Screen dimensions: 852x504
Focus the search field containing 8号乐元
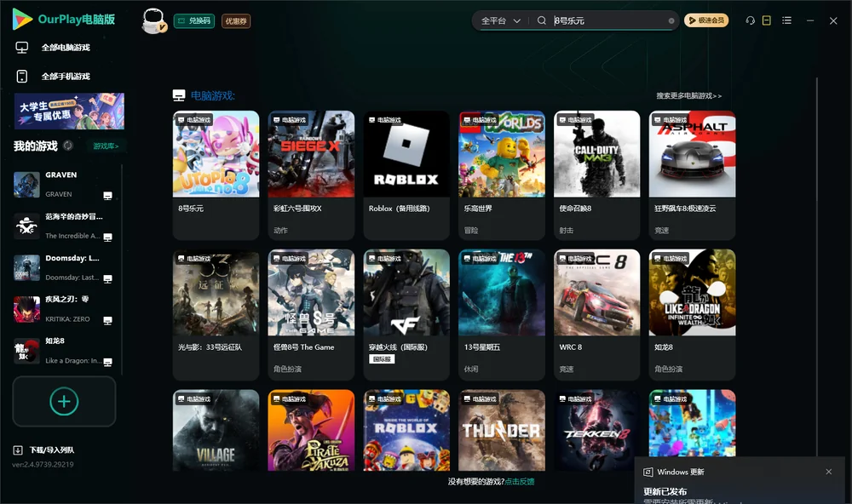(x=608, y=20)
